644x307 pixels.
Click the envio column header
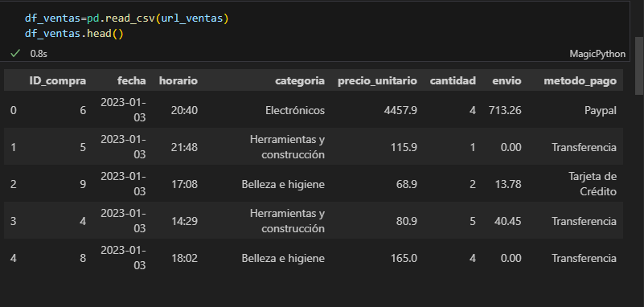(x=507, y=81)
